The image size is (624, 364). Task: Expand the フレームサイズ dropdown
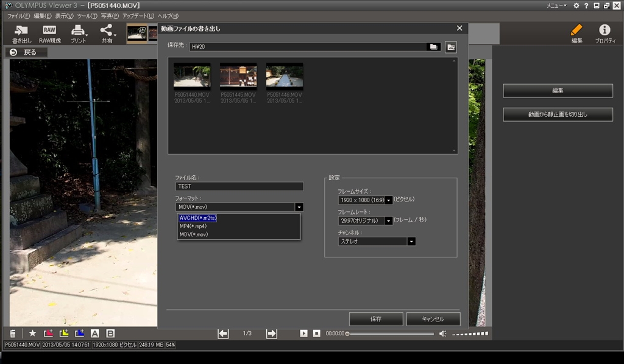coord(388,200)
